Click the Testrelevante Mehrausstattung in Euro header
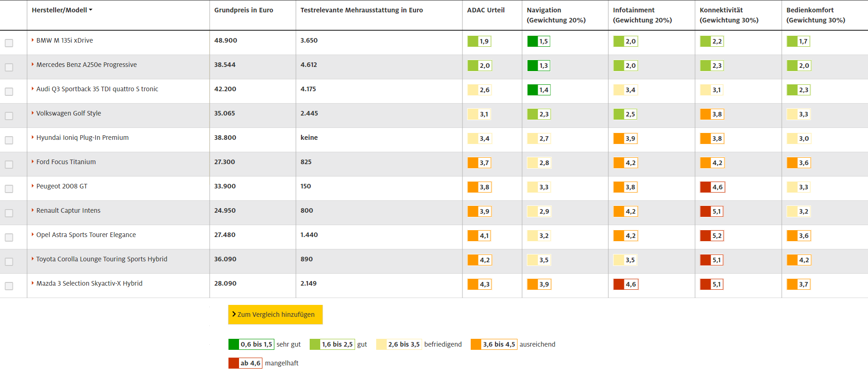Viewport: 868px width, 370px height. pos(362,10)
